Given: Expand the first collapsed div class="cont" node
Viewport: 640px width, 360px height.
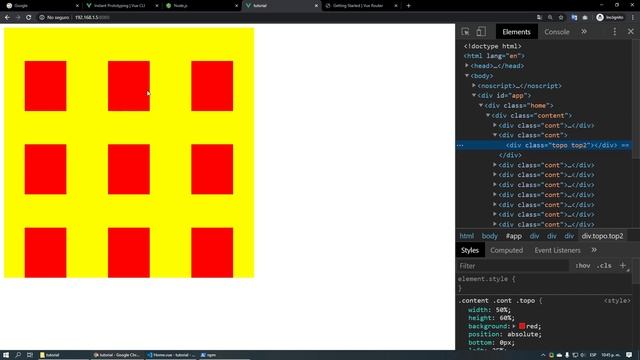Looking at the screenshot, I should tap(495, 125).
